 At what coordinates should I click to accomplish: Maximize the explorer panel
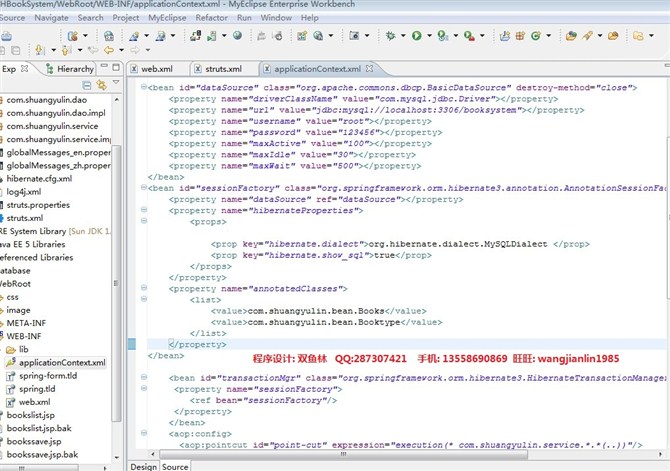pos(116,67)
